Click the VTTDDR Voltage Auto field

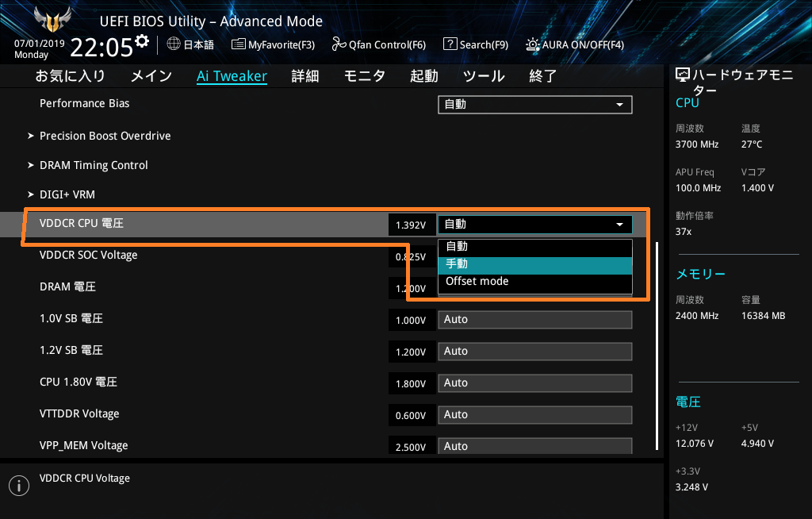point(535,414)
